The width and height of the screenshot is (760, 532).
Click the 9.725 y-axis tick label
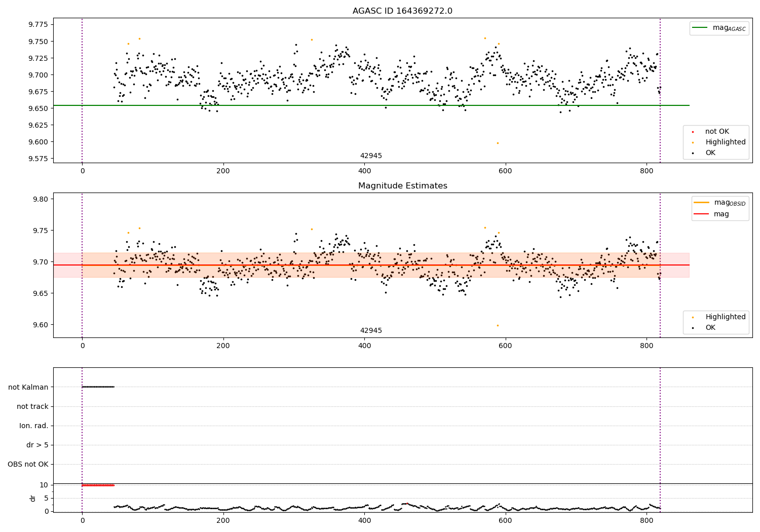(x=38, y=58)
